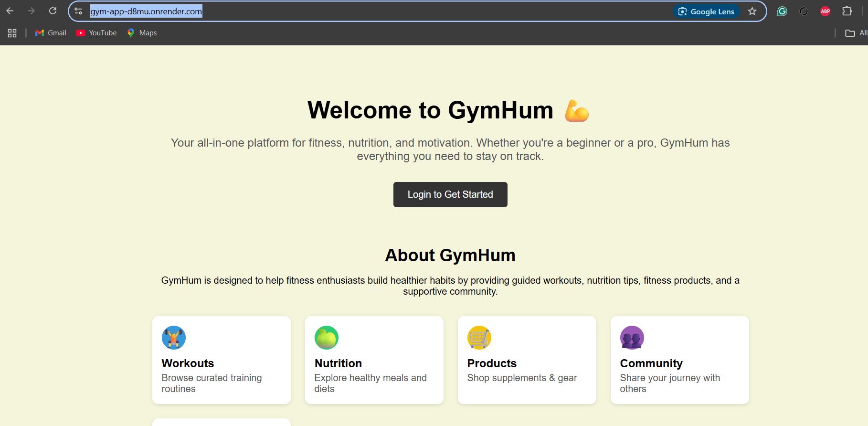Open the All Bookmarks folder
868x426 pixels.
pyautogui.click(x=856, y=33)
